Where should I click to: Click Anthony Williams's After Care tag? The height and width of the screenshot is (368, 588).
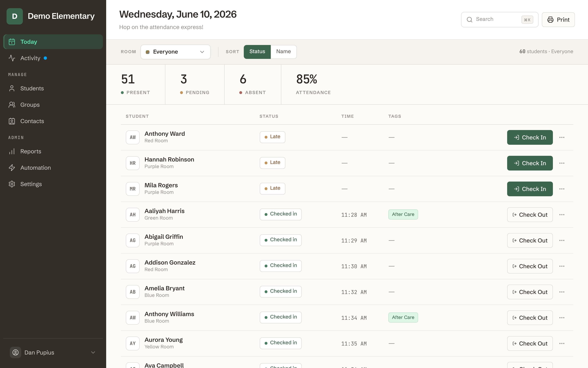pos(403,318)
